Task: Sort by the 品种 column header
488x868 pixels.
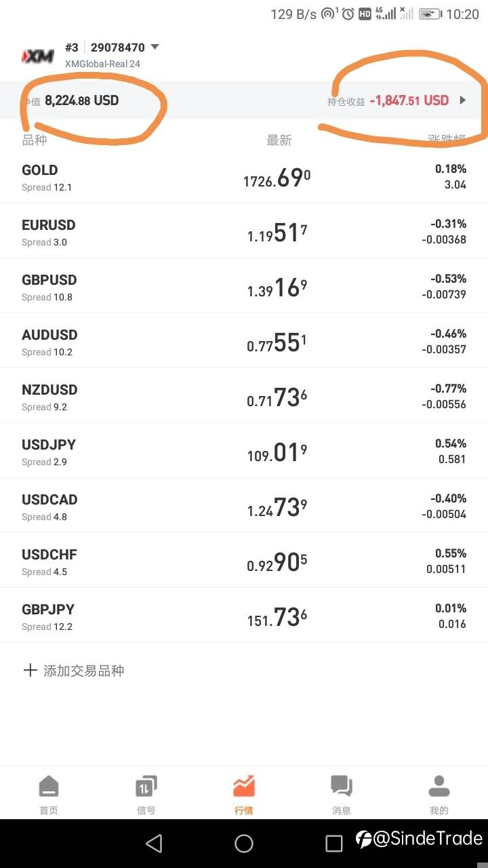Action: (35, 140)
